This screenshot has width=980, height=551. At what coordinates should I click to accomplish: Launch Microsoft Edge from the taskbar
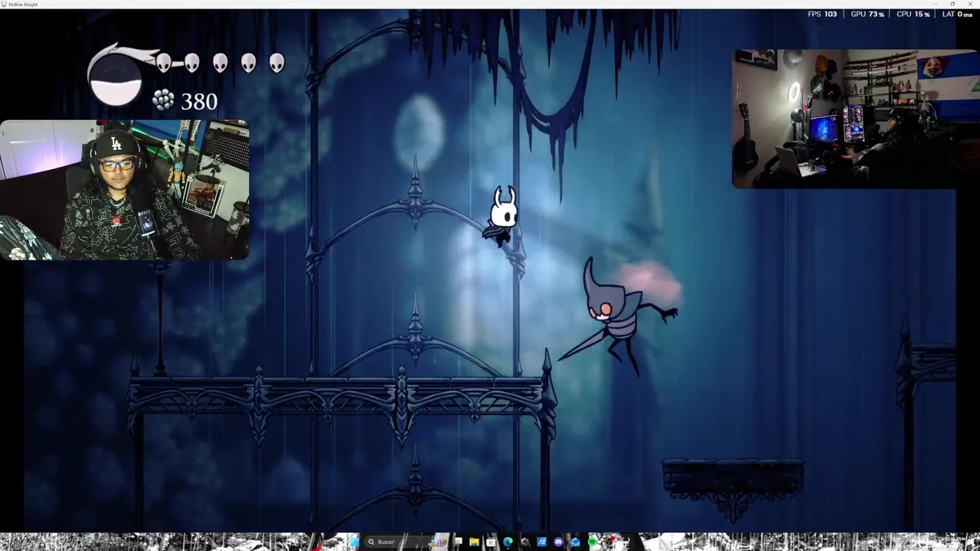508,542
